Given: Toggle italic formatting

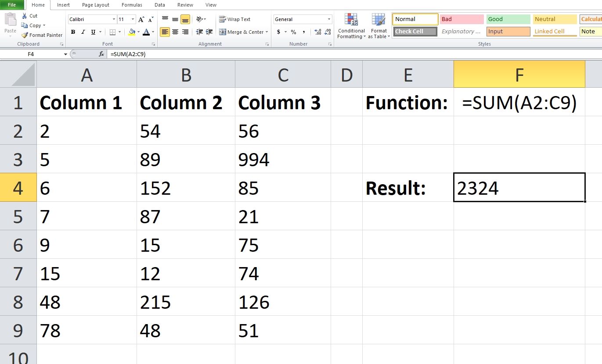Looking at the screenshot, I should (83, 32).
